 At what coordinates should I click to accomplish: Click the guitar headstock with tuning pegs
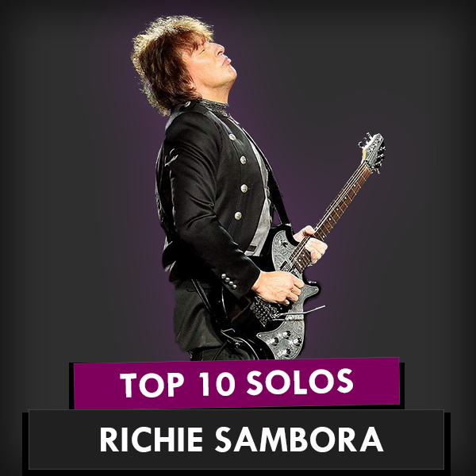pos(373,152)
